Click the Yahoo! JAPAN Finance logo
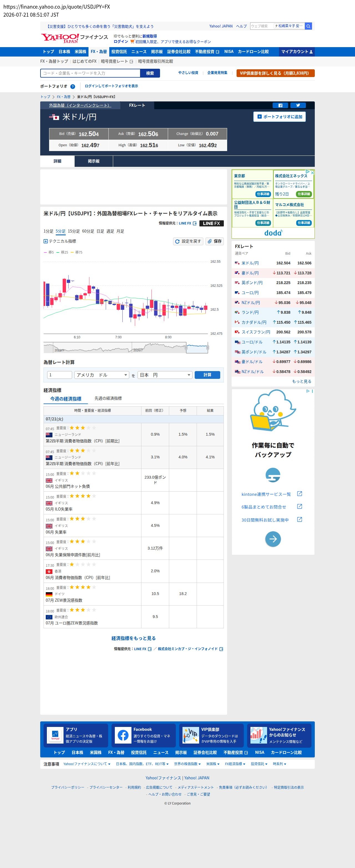The width and height of the screenshot is (355, 868). click(x=75, y=38)
